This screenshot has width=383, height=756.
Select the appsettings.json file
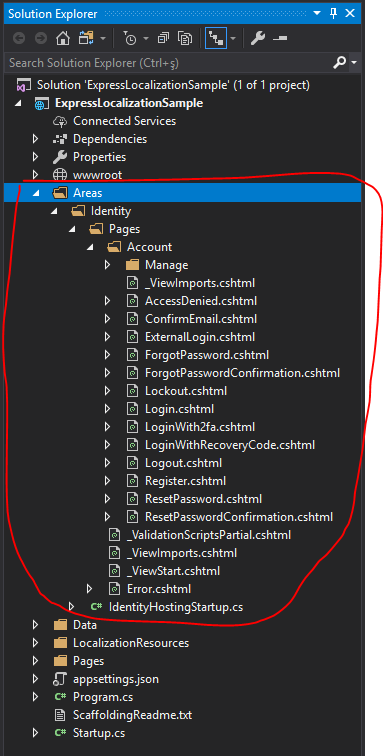[116, 679]
